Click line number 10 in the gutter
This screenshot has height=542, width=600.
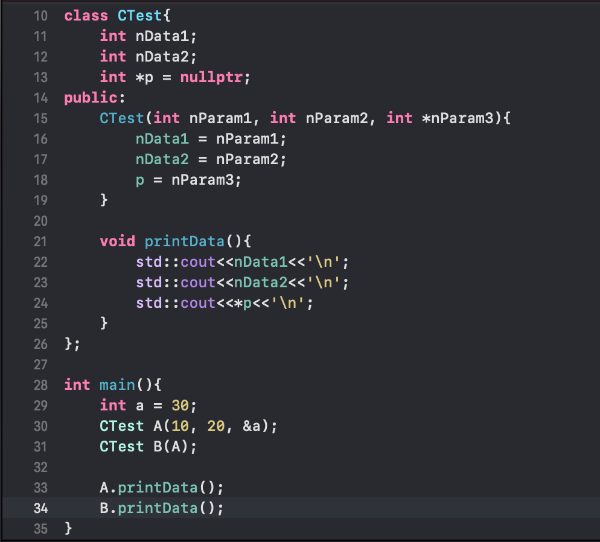[x=41, y=16]
